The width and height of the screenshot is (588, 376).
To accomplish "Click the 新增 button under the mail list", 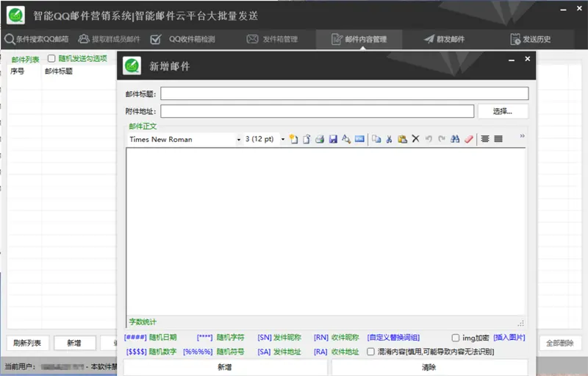I will [x=74, y=343].
